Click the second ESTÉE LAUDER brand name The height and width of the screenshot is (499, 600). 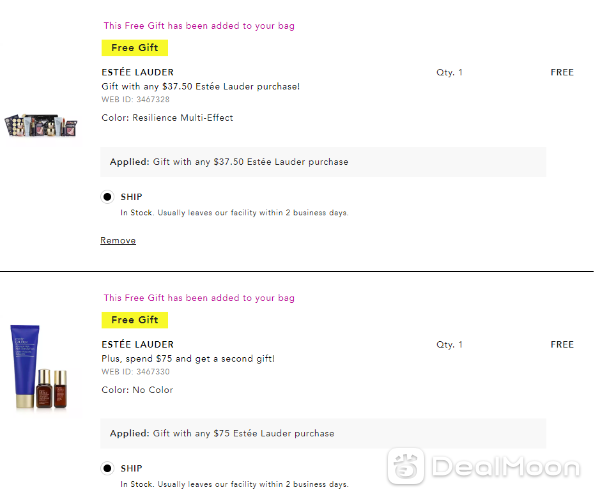point(138,344)
